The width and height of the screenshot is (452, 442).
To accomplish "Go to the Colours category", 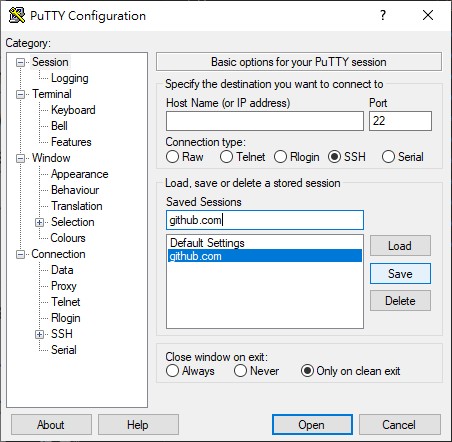I will [68, 238].
